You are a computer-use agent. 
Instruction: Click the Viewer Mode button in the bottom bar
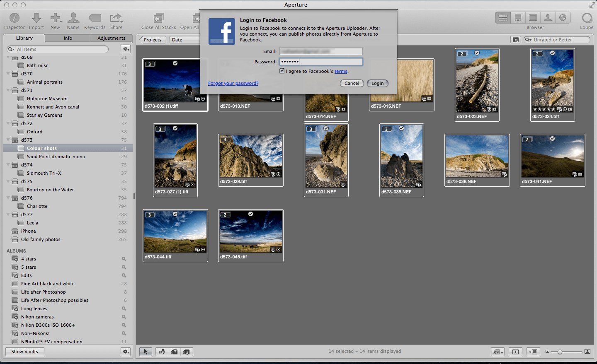click(515, 352)
